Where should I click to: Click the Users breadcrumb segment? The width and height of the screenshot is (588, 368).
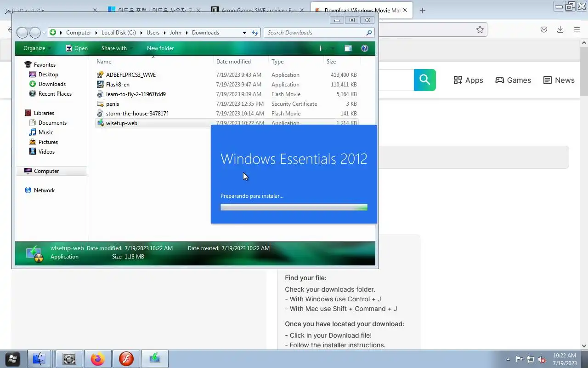pyautogui.click(x=153, y=33)
